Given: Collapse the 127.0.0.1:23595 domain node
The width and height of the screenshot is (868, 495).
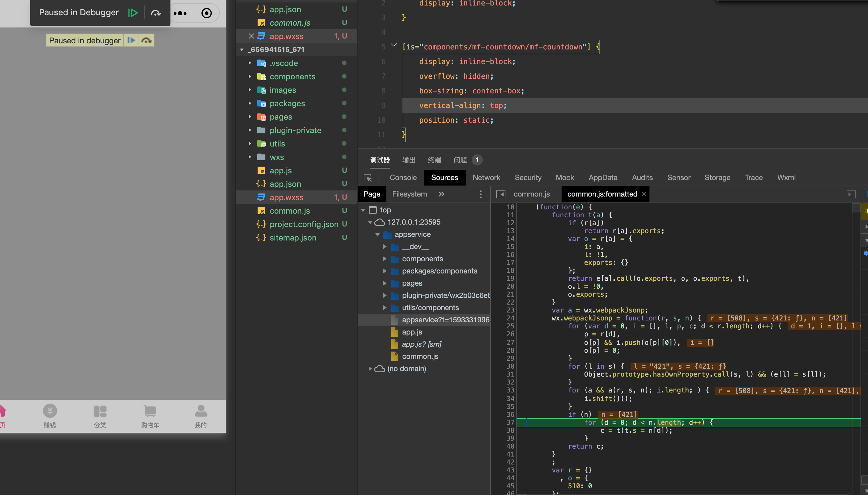Looking at the screenshot, I should point(370,222).
